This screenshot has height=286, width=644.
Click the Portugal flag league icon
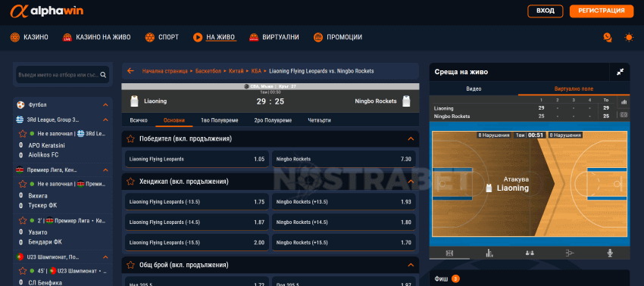pyautogui.click(x=20, y=256)
